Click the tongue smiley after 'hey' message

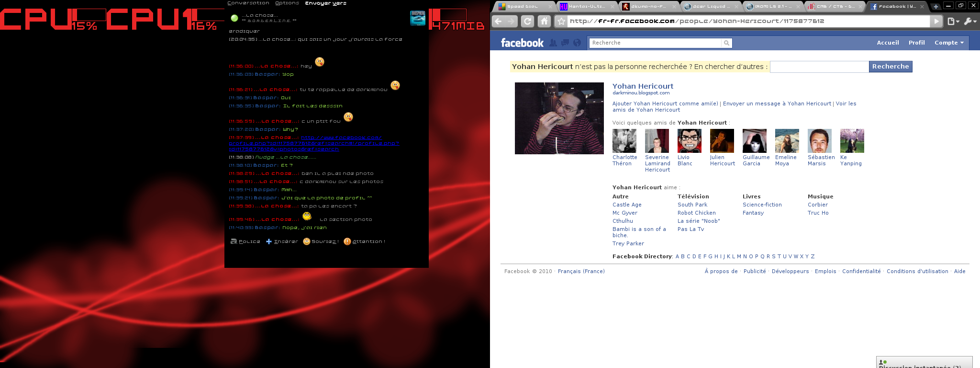coord(320,62)
